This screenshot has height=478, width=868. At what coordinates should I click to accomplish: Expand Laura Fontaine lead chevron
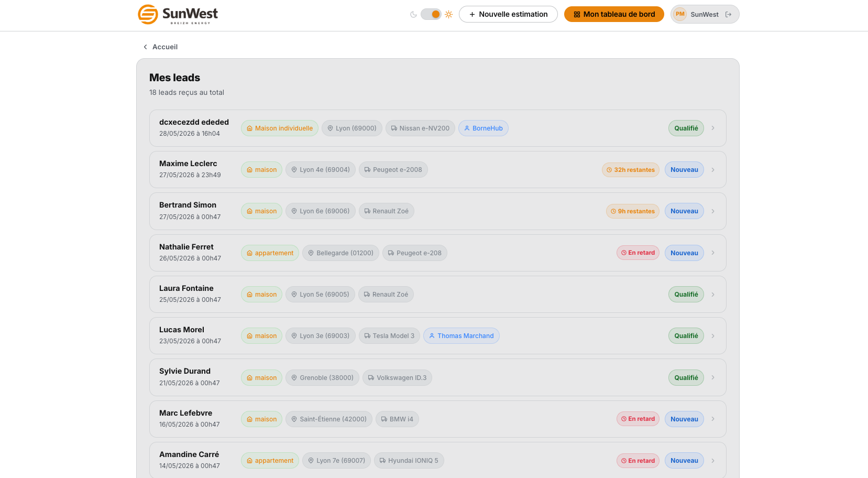pyautogui.click(x=713, y=295)
